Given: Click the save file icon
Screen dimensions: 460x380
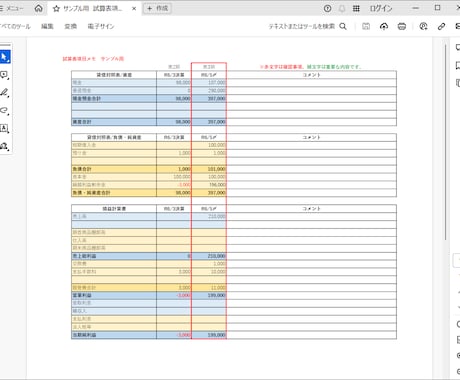Looking at the screenshot, I should coord(366,26).
